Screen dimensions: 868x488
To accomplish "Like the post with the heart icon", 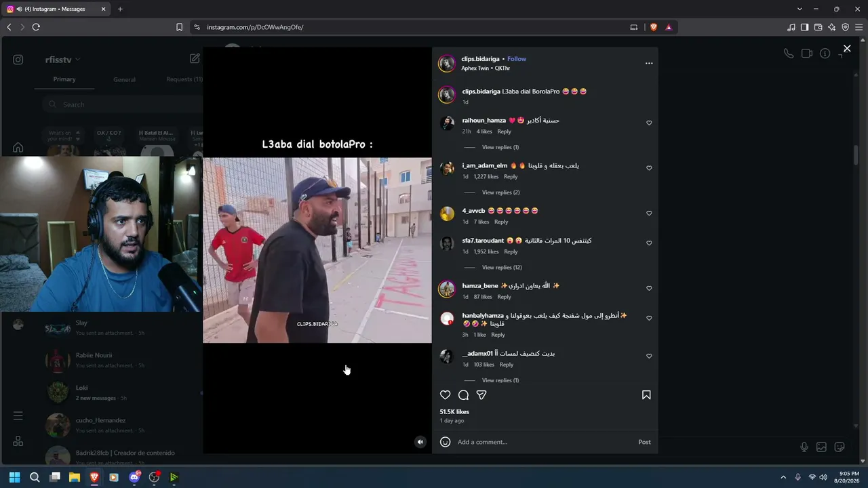I will pos(446,395).
